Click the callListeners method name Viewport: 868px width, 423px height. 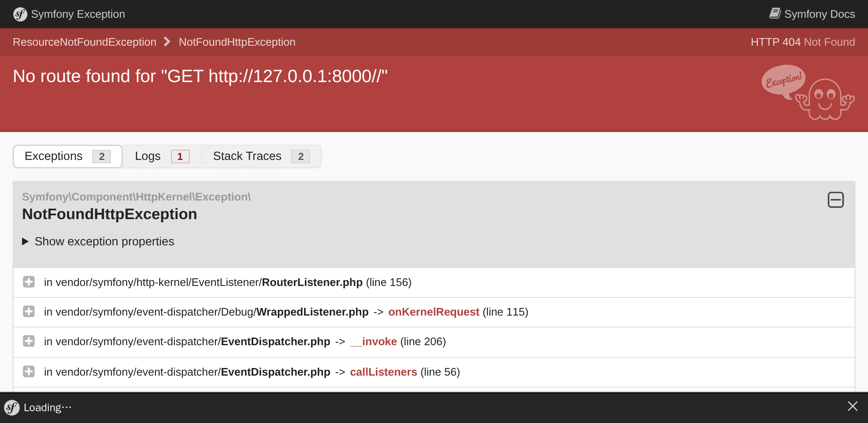pyautogui.click(x=384, y=372)
